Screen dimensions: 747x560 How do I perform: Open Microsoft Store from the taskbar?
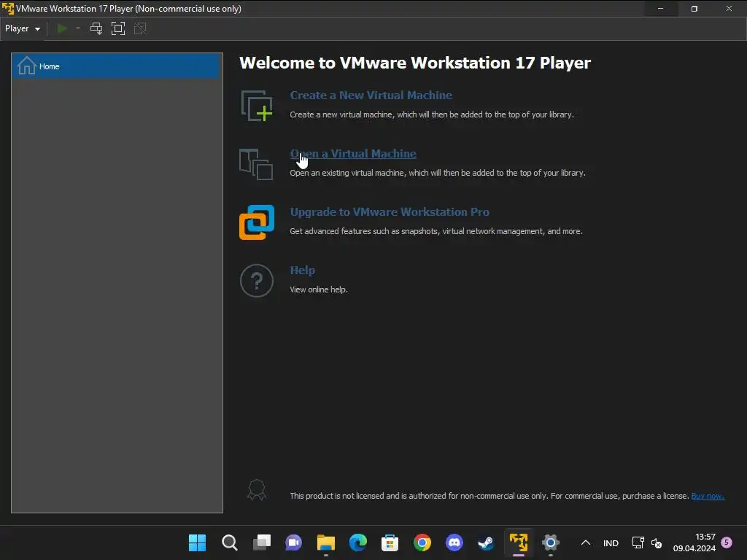pos(390,542)
